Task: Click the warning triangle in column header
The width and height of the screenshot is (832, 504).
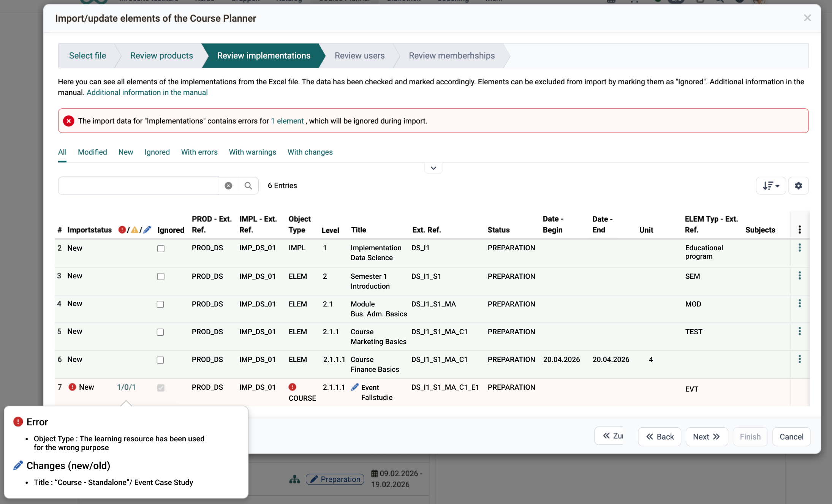Action: (134, 230)
